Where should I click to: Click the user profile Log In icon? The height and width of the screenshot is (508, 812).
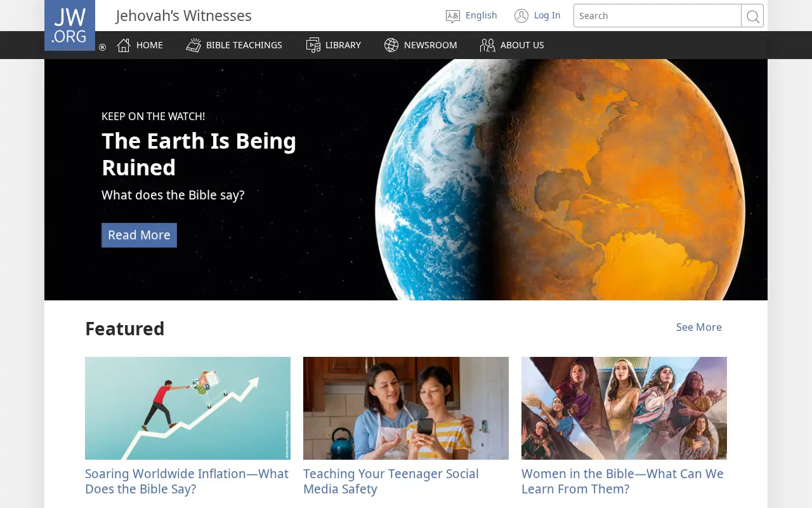pos(521,16)
